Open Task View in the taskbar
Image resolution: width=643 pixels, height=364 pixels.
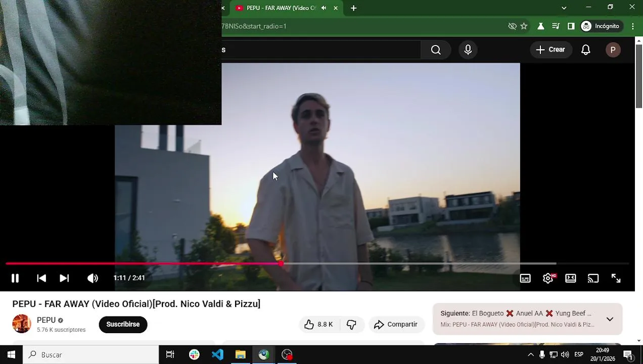click(x=170, y=354)
